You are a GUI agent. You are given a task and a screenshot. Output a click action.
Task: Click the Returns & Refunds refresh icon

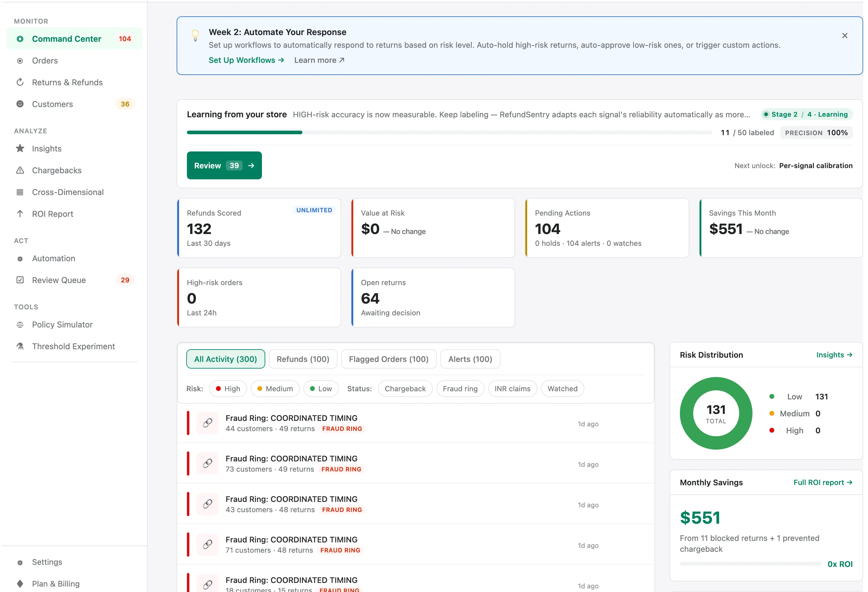(x=20, y=82)
